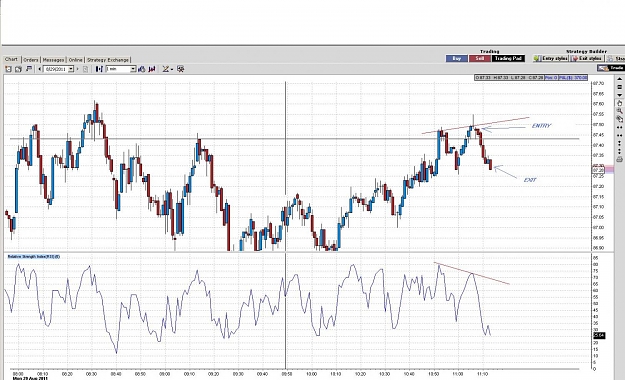Open the Strategy Exchange tab
Viewport: 625px width, 380px height.
(108, 60)
